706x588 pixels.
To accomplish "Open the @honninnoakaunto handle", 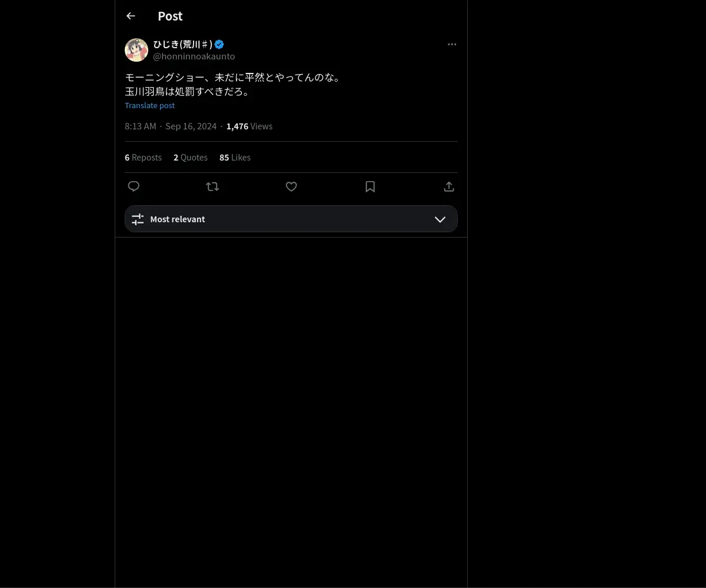I will pyautogui.click(x=194, y=56).
